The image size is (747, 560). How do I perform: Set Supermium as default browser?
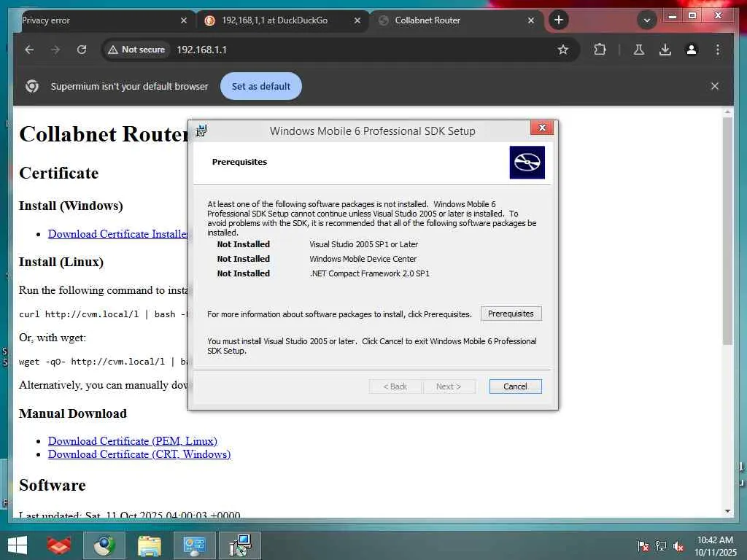pos(261,86)
